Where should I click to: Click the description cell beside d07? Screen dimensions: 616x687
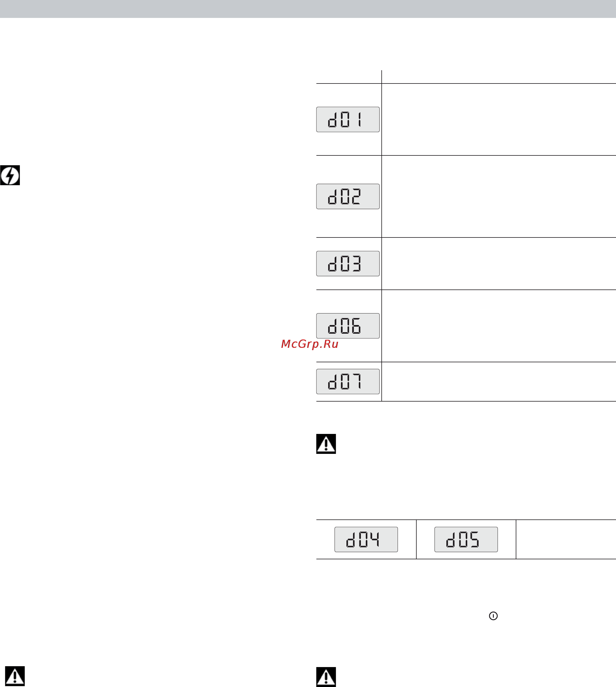[499, 382]
